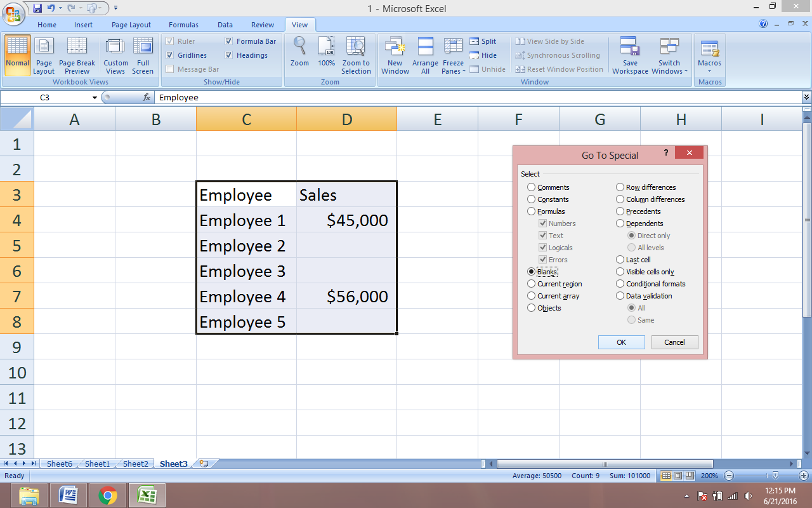
Task: Open the Formulas ribbon tab
Action: 183,25
